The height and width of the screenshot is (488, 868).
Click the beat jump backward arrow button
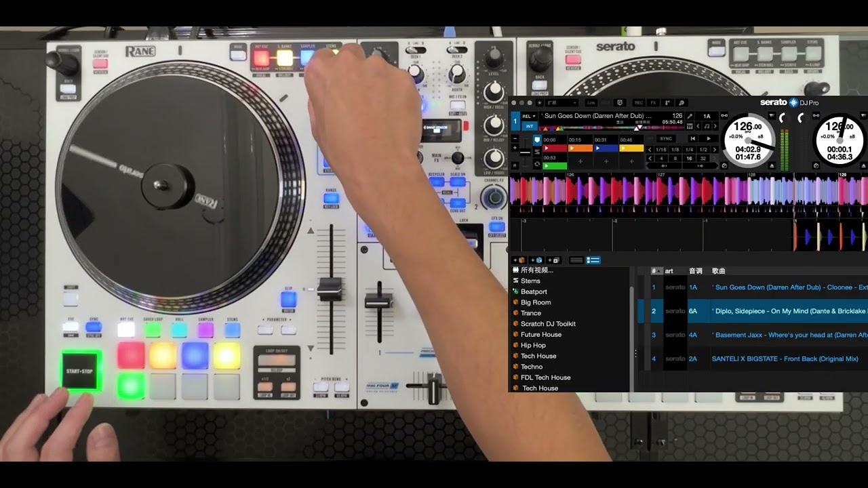pyautogui.click(x=664, y=165)
